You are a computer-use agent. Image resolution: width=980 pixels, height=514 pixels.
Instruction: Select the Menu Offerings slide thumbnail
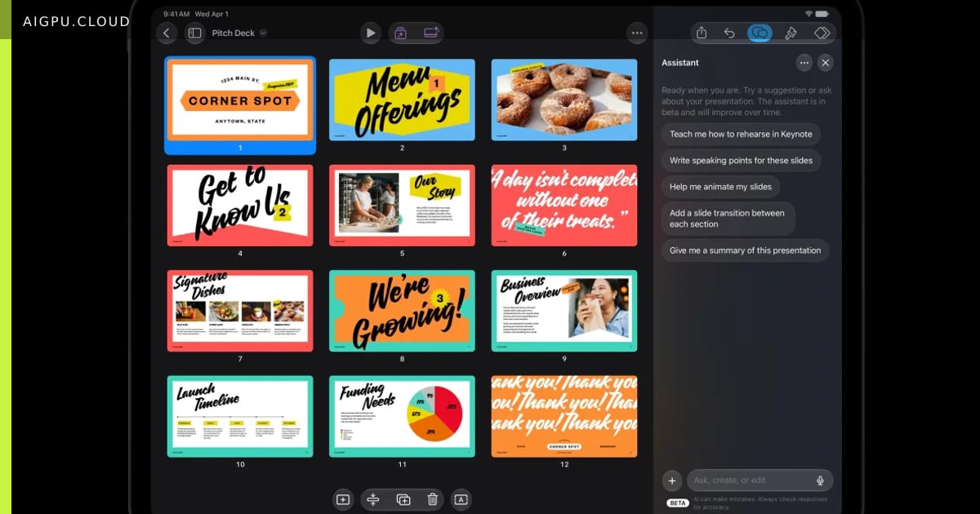point(402,100)
